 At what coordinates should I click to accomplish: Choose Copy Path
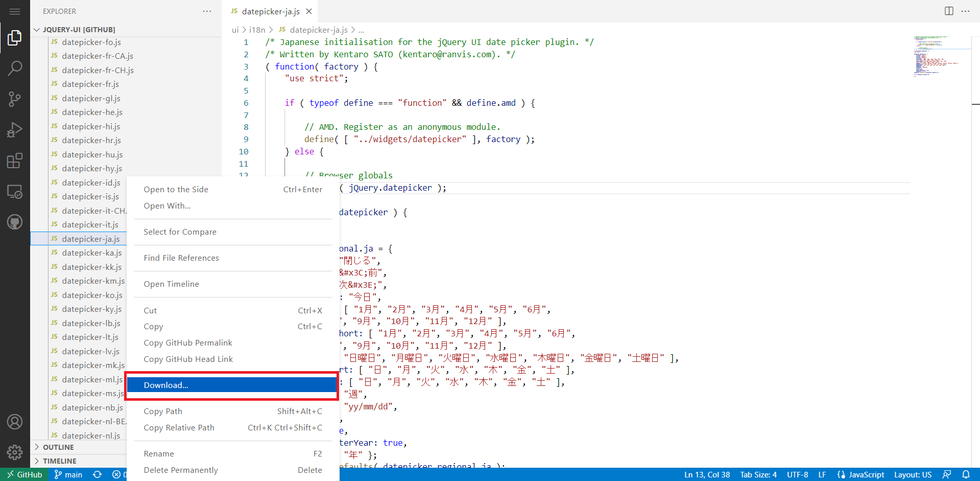[x=233, y=411]
